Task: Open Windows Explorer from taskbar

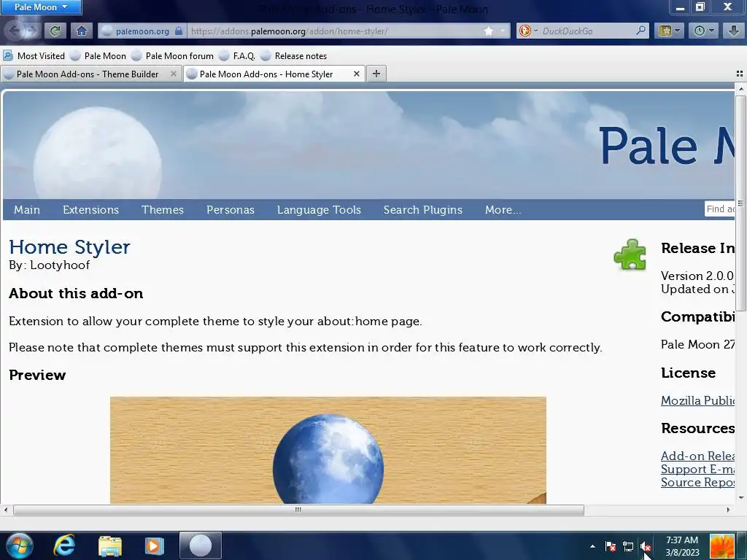Action: click(110, 545)
